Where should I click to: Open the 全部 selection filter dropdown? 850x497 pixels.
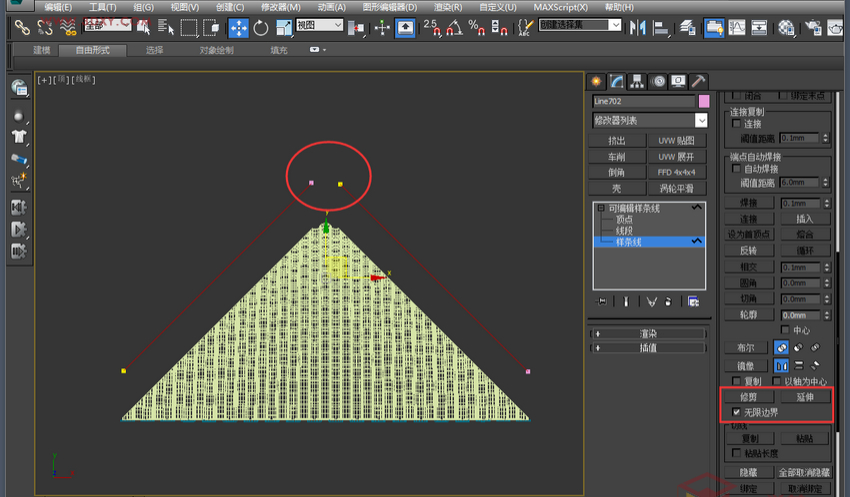coord(108,25)
